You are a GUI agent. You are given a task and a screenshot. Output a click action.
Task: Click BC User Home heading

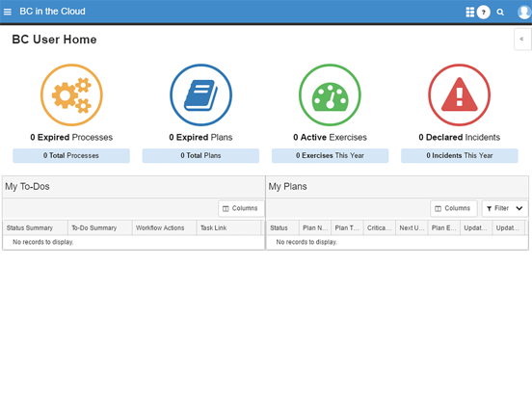tap(54, 40)
